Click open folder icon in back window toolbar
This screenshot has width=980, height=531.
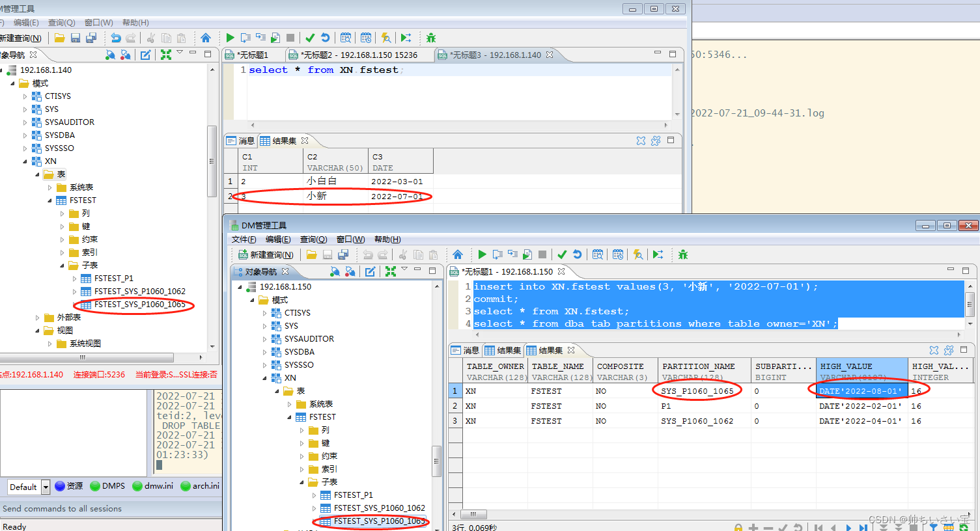[x=59, y=38]
